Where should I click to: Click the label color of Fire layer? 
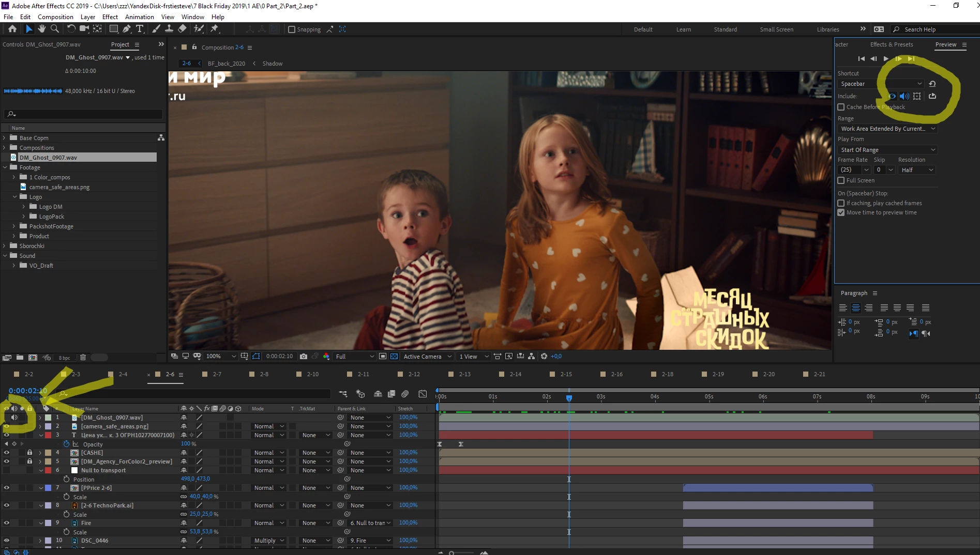pyautogui.click(x=48, y=523)
